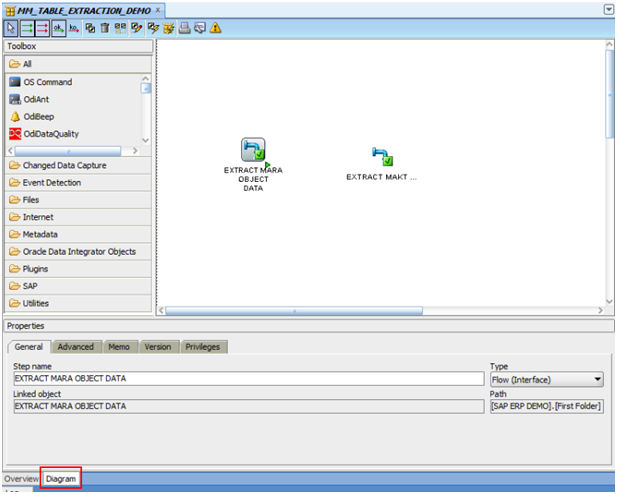Select the 'ko' next step on failure tool

(x=74, y=28)
